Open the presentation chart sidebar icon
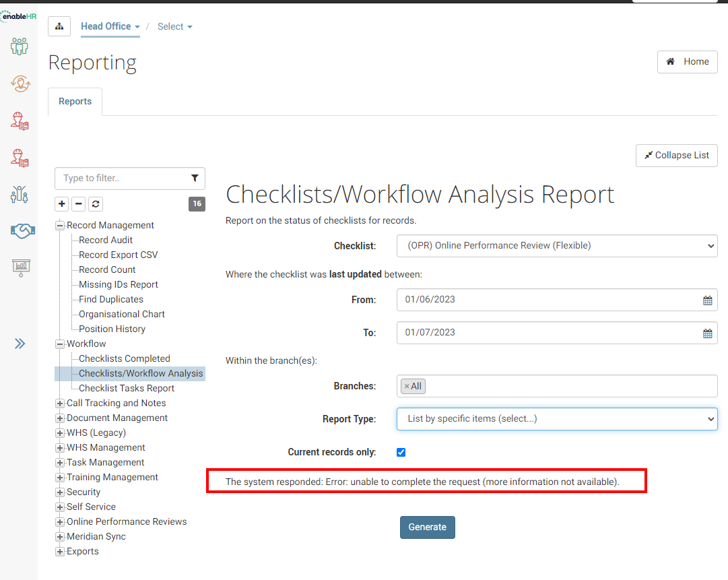Image resolution: width=728 pixels, height=580 pixels. 21,268
